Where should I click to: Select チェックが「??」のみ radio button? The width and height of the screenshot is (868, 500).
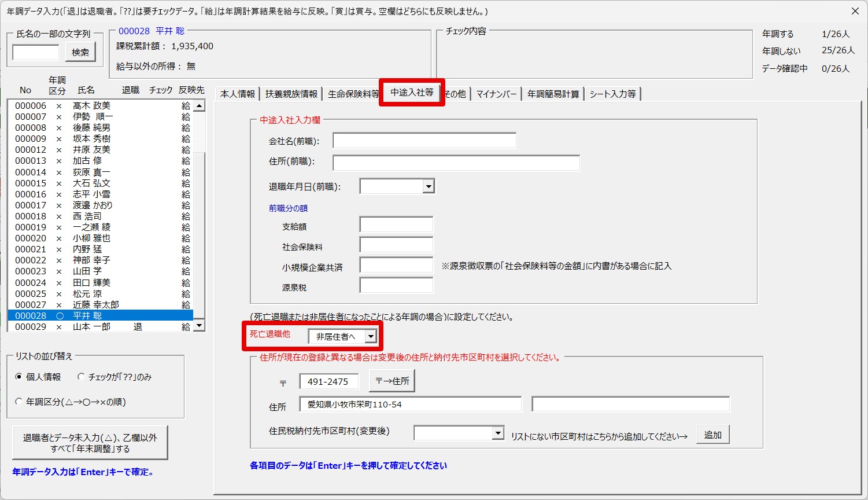(81, 377)
